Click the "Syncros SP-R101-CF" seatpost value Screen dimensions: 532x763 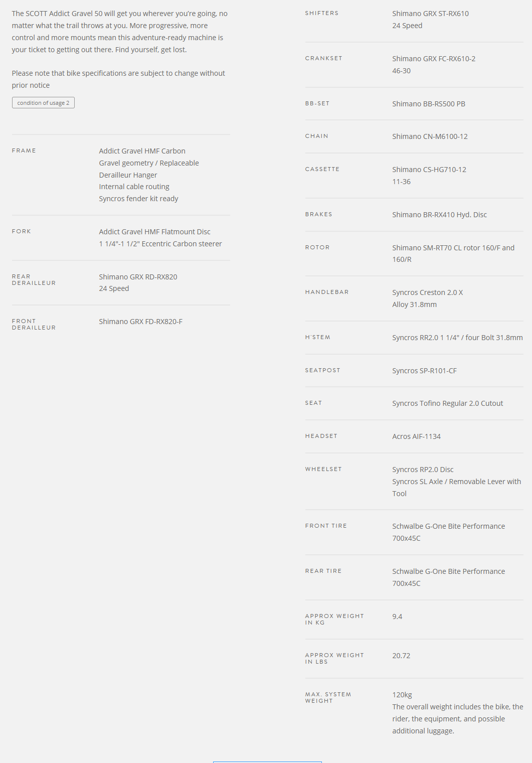(x=424, y=371)
